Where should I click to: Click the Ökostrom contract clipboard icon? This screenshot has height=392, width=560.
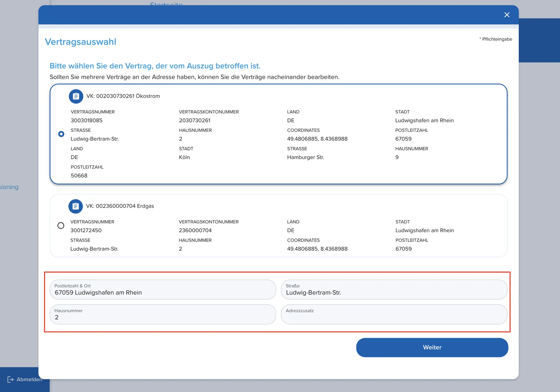pos(76,96)
